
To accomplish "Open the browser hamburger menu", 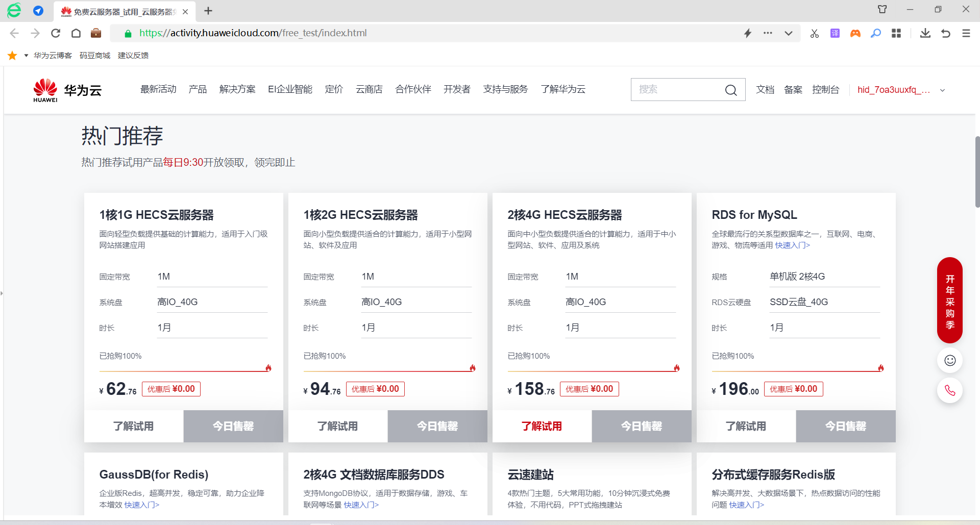I will coord(966,33).
